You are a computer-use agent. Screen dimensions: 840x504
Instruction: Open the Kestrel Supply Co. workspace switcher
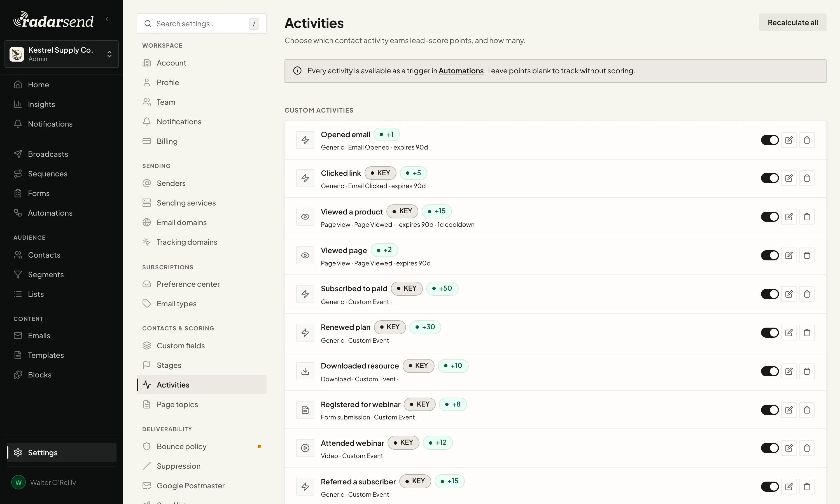pos(61,54)
